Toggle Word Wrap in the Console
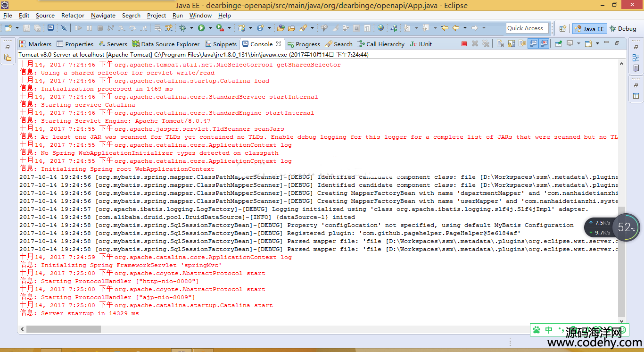The width and height of the screenshot is (644, 352). point(521,44)
